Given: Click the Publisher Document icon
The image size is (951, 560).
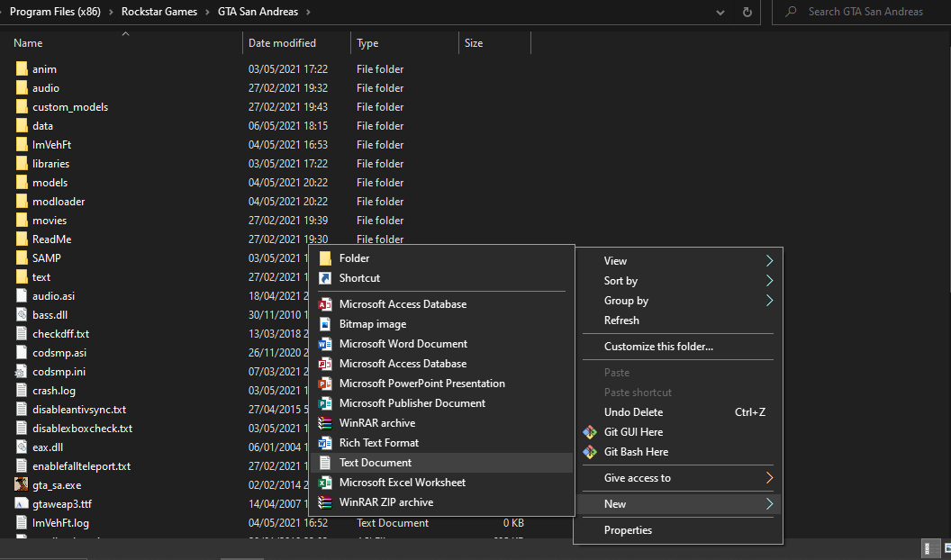Looking at the screenshot, I should coord(325,403).
